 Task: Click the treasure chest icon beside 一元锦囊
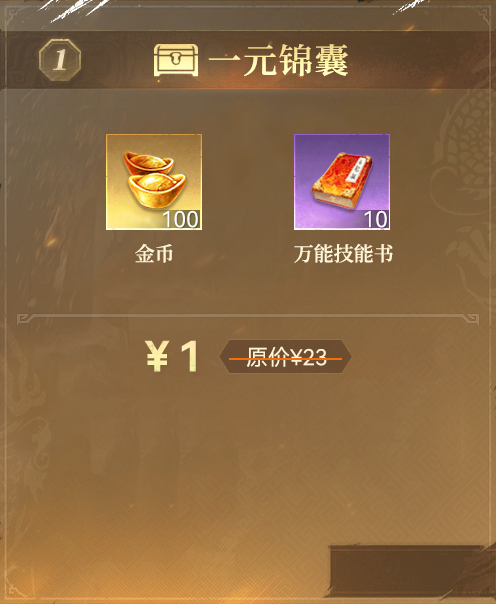[176, 60]
